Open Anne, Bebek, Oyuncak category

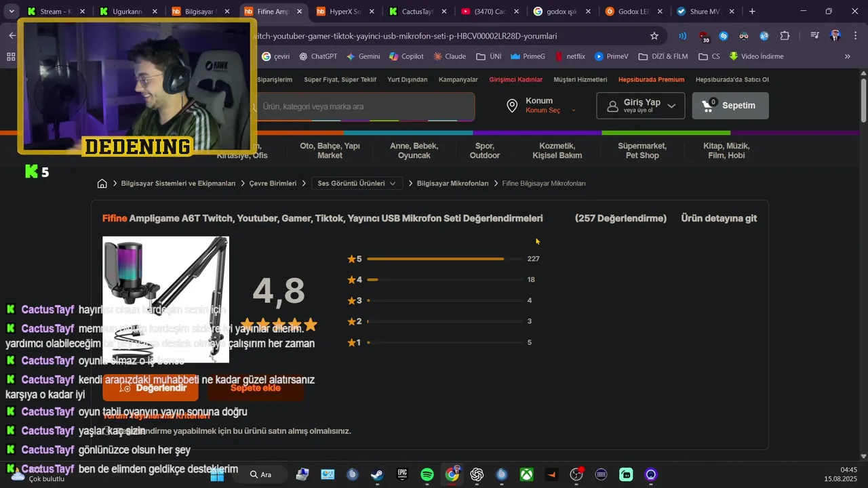tap(414, 150)
